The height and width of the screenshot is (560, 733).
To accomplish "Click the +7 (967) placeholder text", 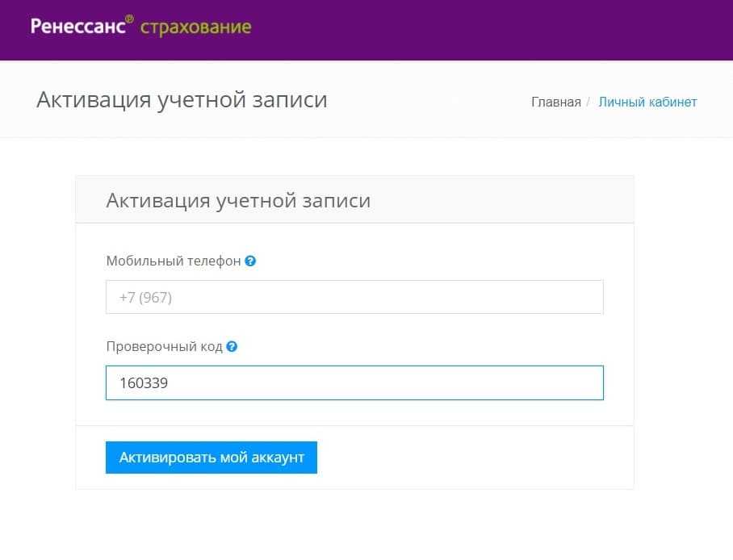I will [146, 298].
